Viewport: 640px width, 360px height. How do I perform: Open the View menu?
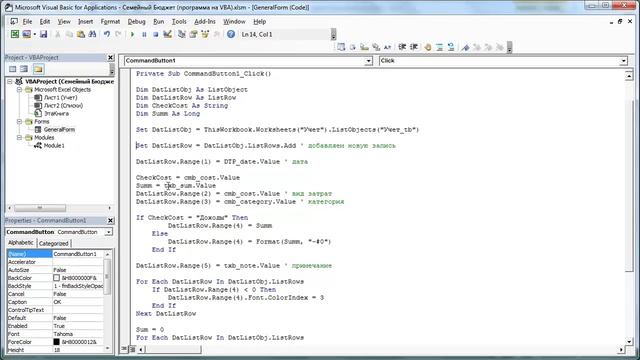[64, 22]
